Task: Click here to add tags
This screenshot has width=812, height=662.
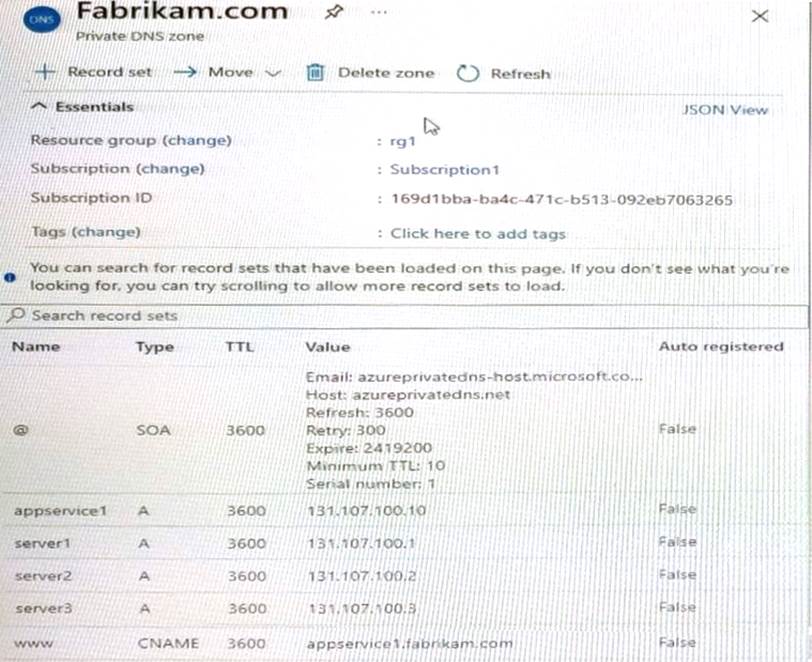Action: [477, 233]
